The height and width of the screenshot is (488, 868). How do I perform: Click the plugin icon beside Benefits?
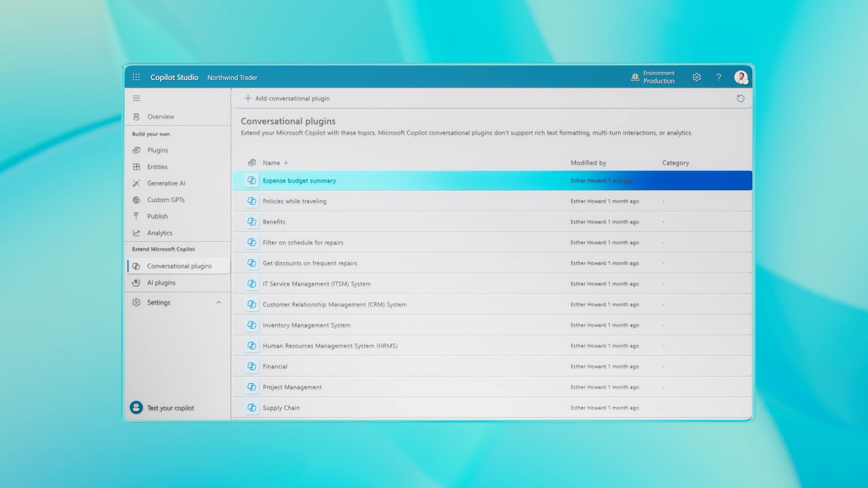(251, 221)
